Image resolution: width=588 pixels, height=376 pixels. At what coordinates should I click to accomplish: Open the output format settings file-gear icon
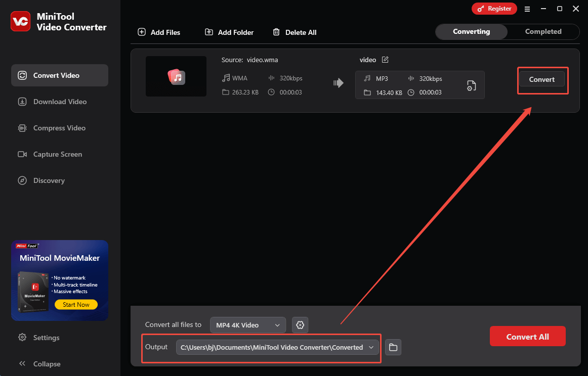[472, 85]
